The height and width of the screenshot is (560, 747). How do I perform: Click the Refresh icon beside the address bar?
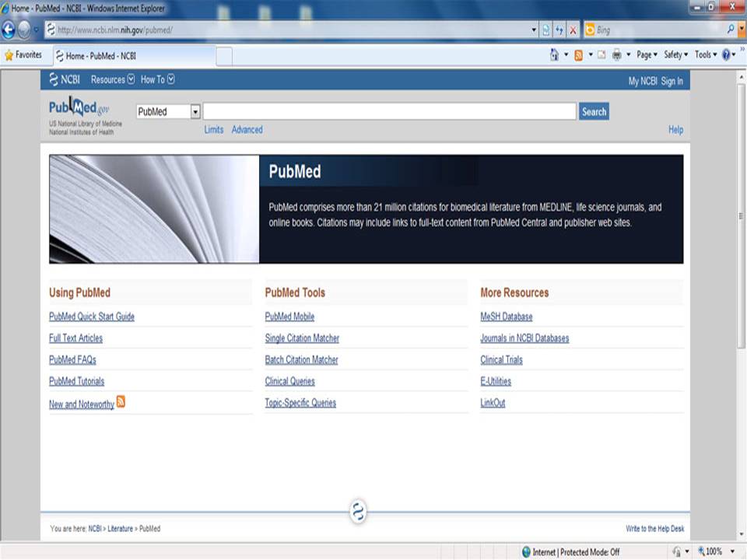coord(559,30)
